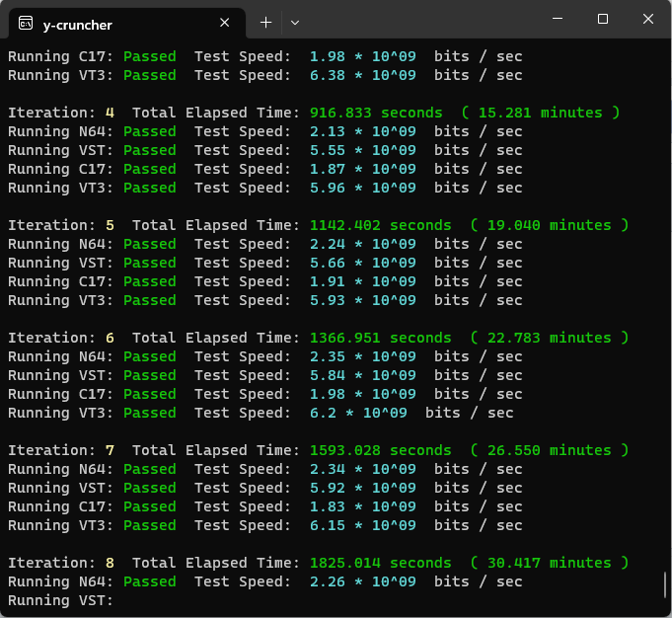This screenshot has height=618, width=672.
Task: Click the 1825.014 seconds elapsed time
Action: [x=380, y=563]
